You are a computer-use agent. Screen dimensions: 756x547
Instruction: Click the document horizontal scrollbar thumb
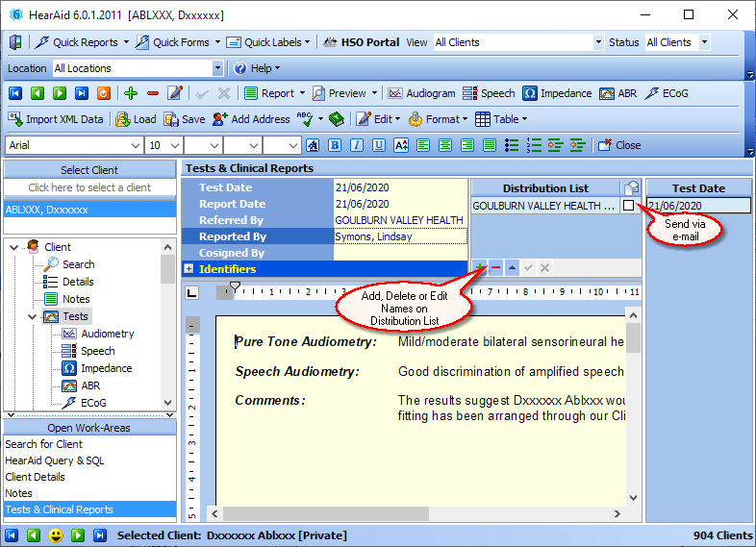326,513
